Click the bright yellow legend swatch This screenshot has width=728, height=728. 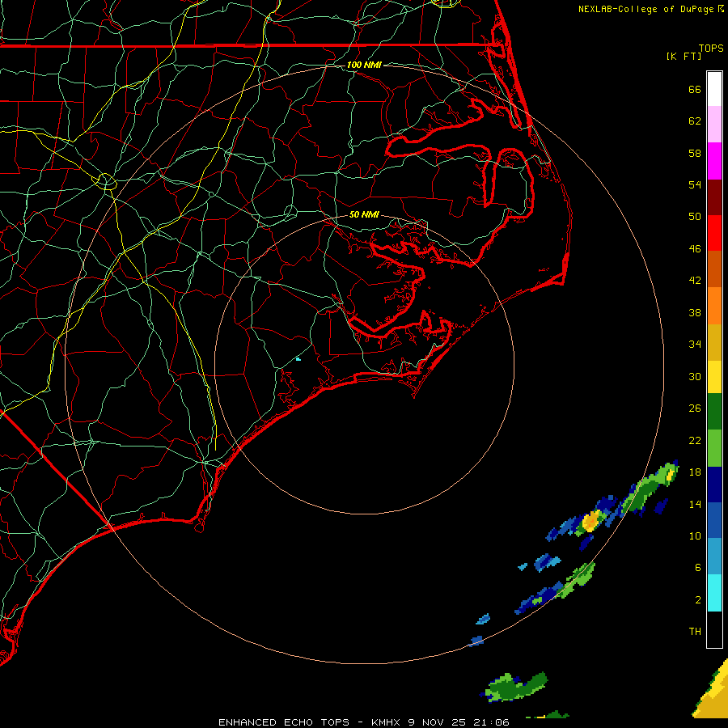click(x=714, y=377)
